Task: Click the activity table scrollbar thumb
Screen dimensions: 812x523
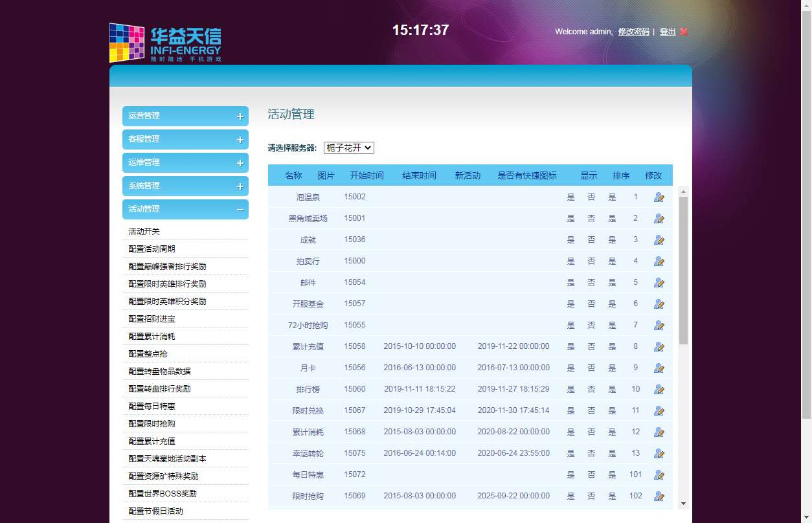Action: click(683, 271)
